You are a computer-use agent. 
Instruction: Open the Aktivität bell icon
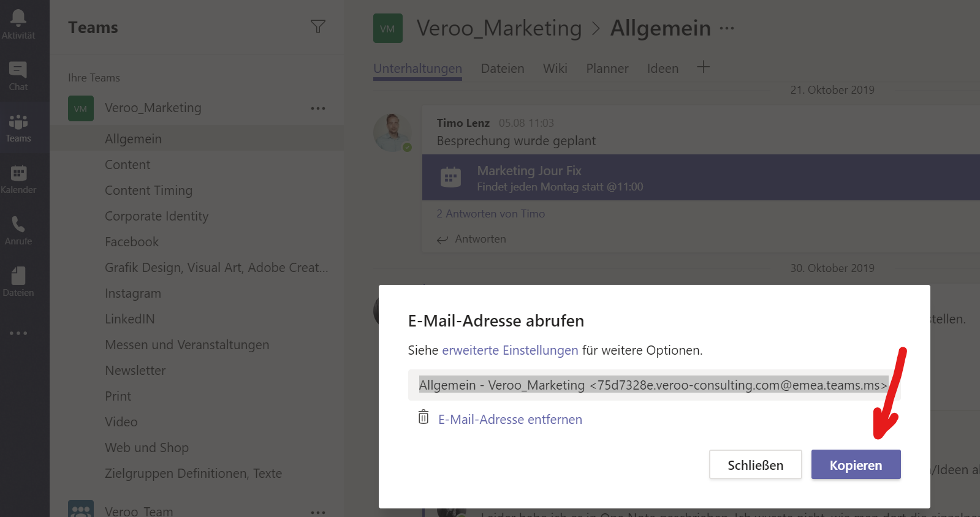18,23
